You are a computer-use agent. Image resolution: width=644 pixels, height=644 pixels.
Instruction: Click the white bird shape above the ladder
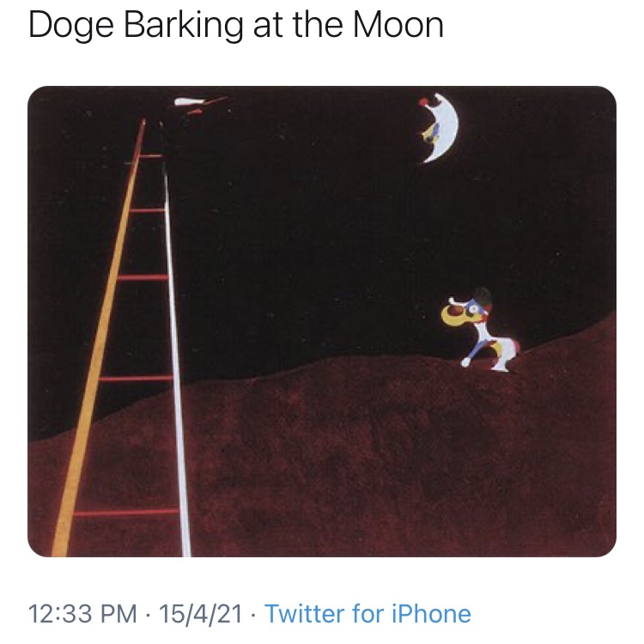click(x=190, y=103)
